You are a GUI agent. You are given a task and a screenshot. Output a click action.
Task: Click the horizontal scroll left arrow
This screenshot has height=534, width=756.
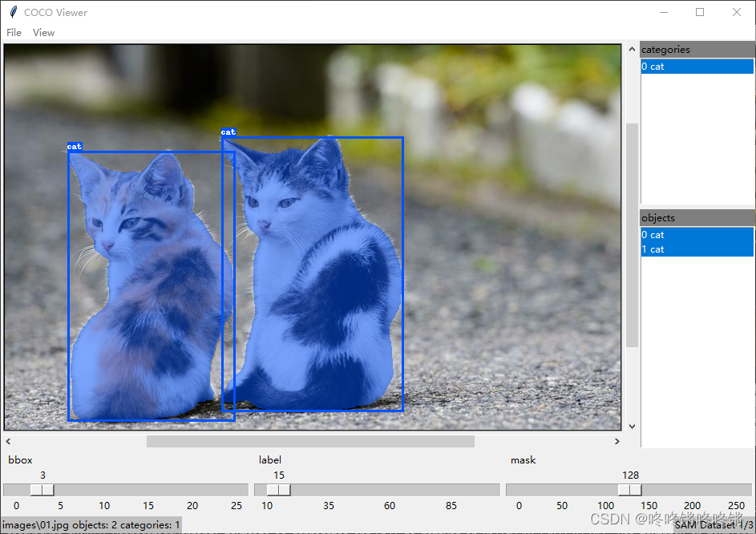[8, 441]
